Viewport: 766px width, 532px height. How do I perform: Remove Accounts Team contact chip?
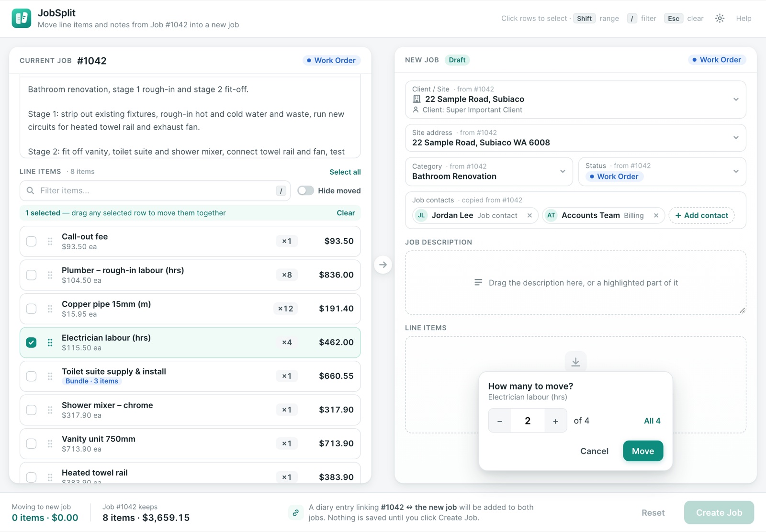pyautogui.click(x=656, y=216)
